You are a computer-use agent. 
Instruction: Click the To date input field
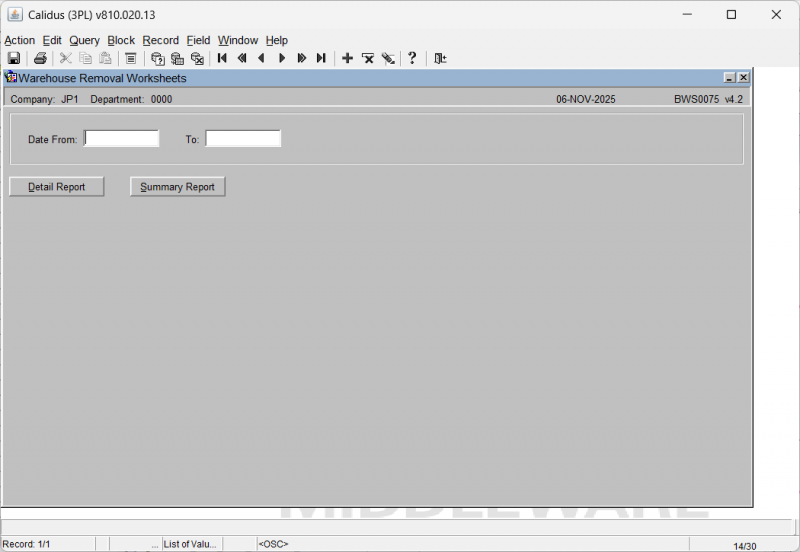243,139
